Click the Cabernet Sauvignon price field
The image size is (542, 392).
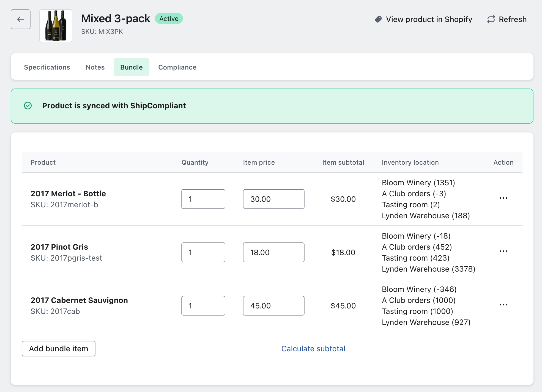click(x=273, y=306)
